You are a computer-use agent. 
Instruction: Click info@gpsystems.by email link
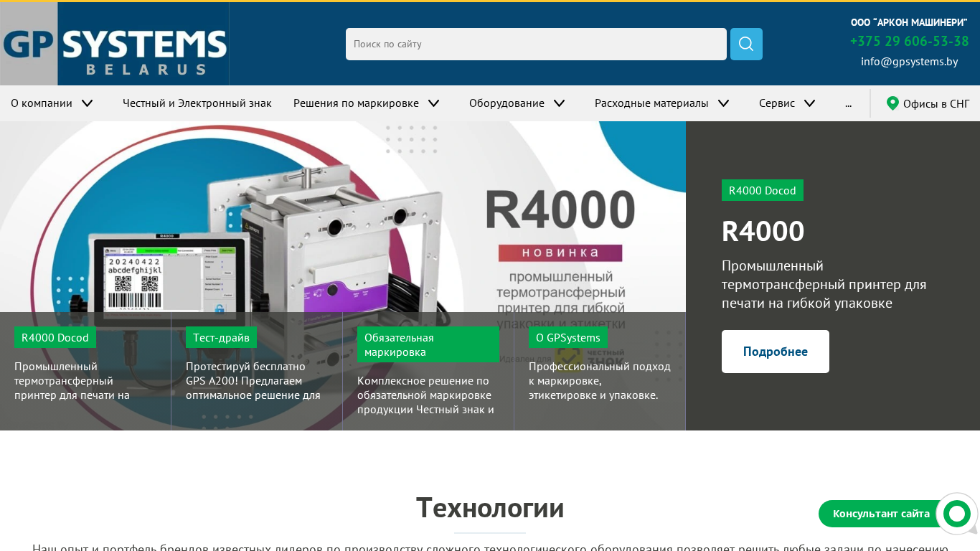coord(909,62)
